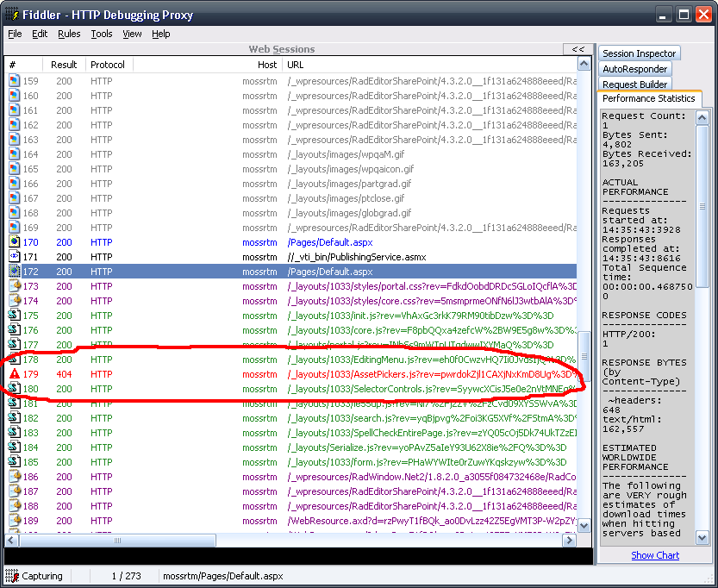
Task: Click the script icon of session 178
Action: coord(15,360)
